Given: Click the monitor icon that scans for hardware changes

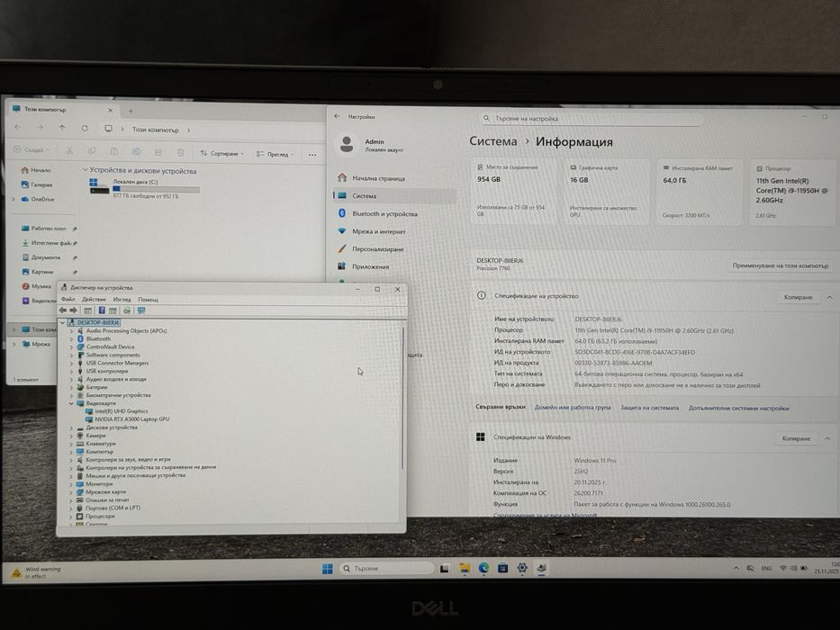Looking at the screenshot, I should pos(141,310).
